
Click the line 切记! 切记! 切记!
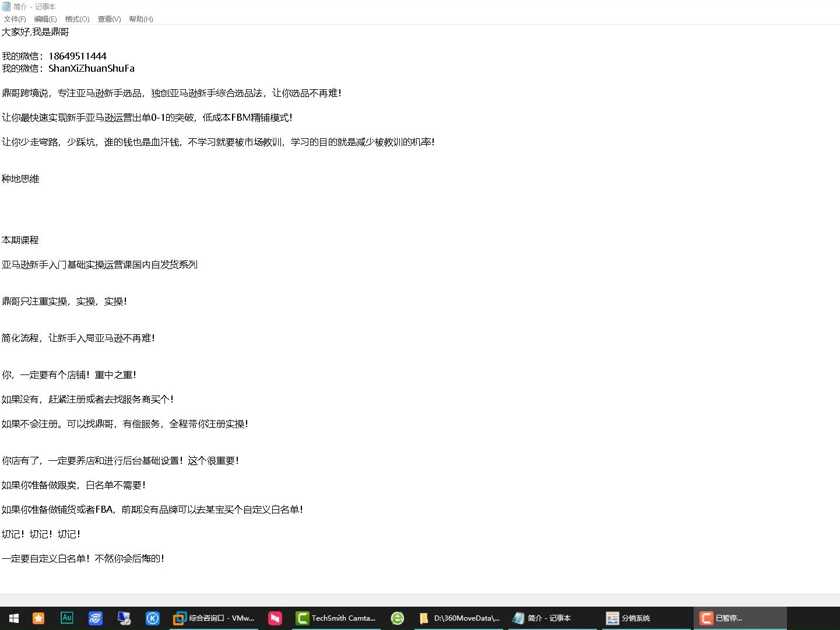click(41, 534)
